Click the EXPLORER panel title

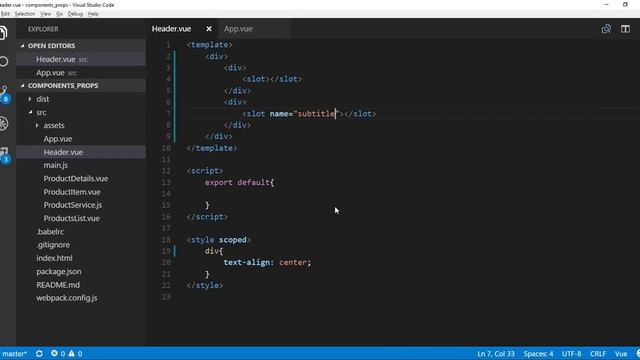point(43,29)
